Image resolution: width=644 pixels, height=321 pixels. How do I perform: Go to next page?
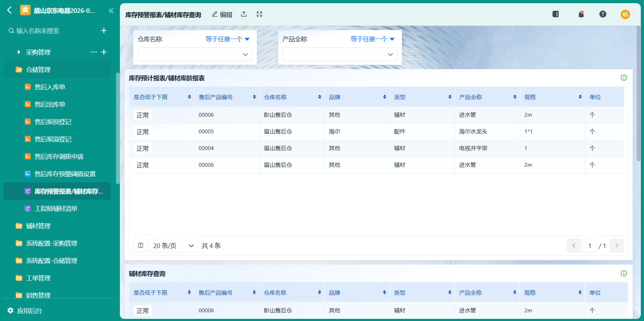click(x=617, y=246)
